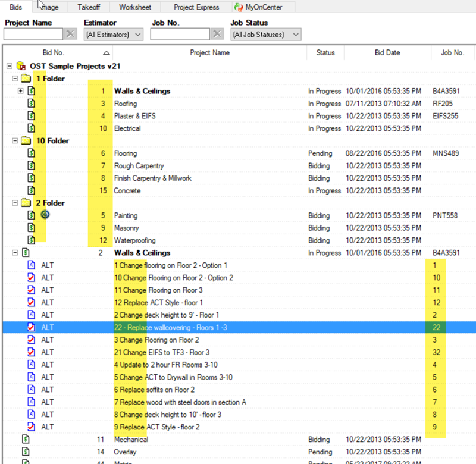Clear the Project Name filter
This screenshot has height=464, width=476.
pos(70,34)
